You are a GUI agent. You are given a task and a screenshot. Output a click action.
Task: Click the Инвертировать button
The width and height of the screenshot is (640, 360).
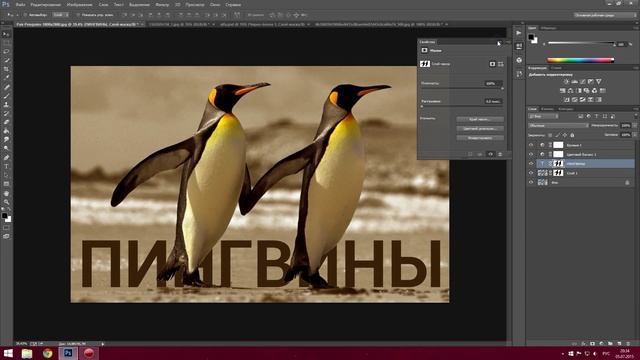[480, 138]
